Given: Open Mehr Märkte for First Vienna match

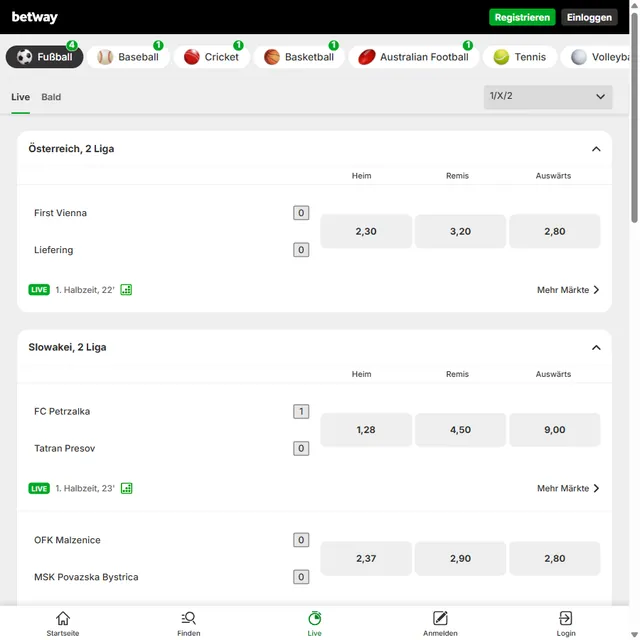Looking at the screenshot, I should 568,290.
